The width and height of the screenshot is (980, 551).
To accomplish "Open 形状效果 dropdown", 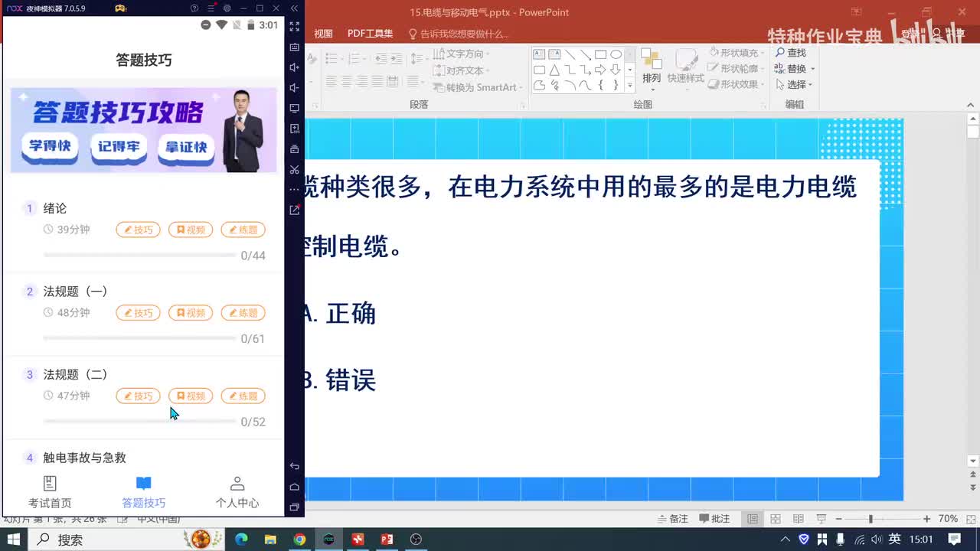I will (737, 85).
